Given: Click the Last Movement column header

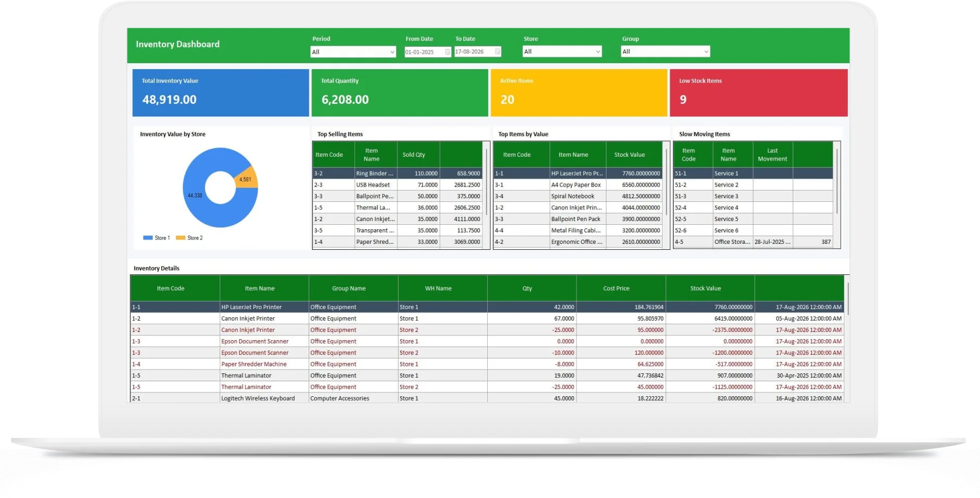Looking at the screenshot, I should [773, 155].
